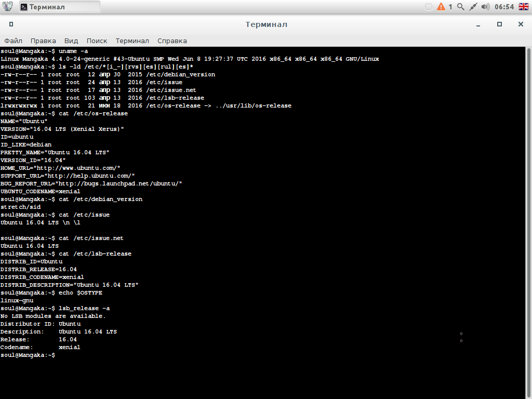Click the kernel line '4.4.0-24-generic'
This screenshot has height=399, width=532.
(x=81, y=59)
